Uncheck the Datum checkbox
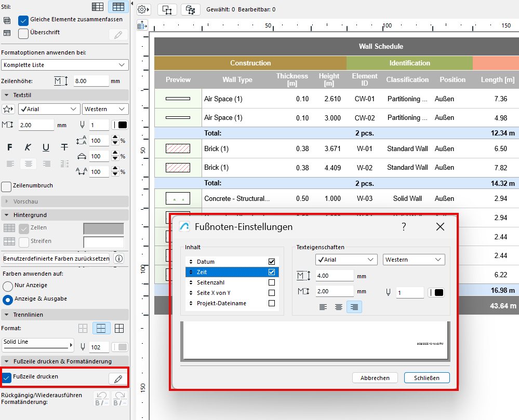 tap(272, 262)
